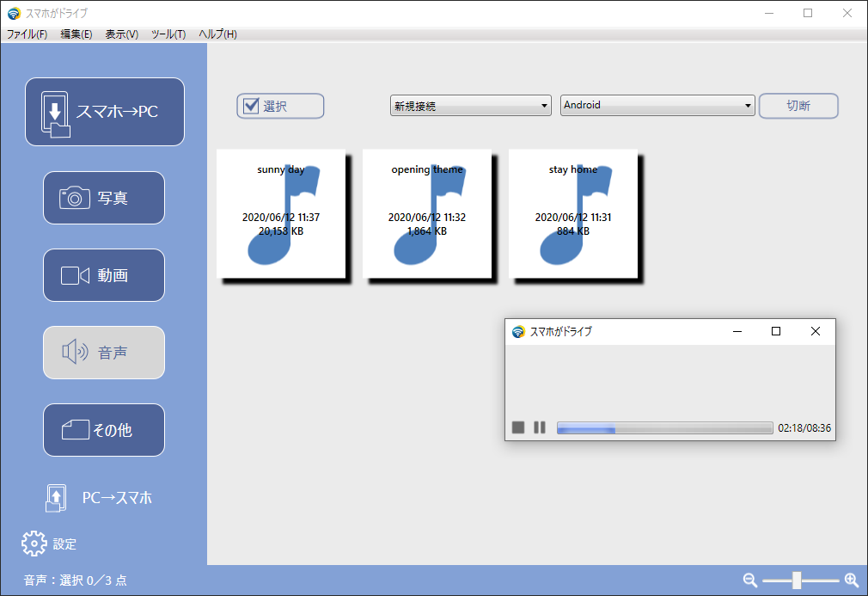
Task: Open the ツール(T) menu
Action: 168,34
